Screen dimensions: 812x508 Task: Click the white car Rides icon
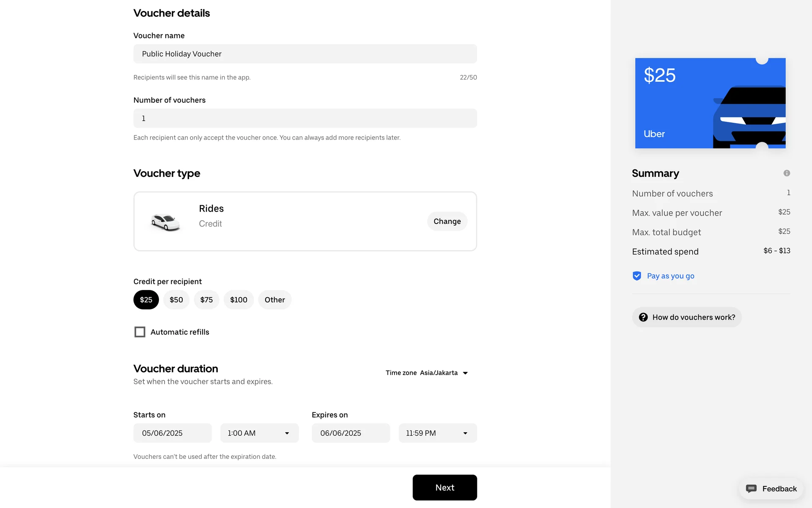pyautogui.click(x=165, y=222)
